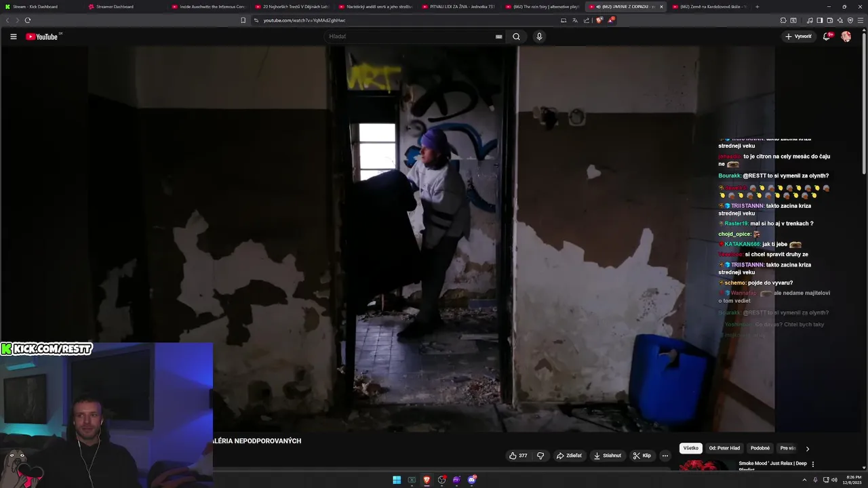Image resolution: width=868 pixels, height=488 pixels.
Task: Open volume control in system tray
Action: point(834,480)
